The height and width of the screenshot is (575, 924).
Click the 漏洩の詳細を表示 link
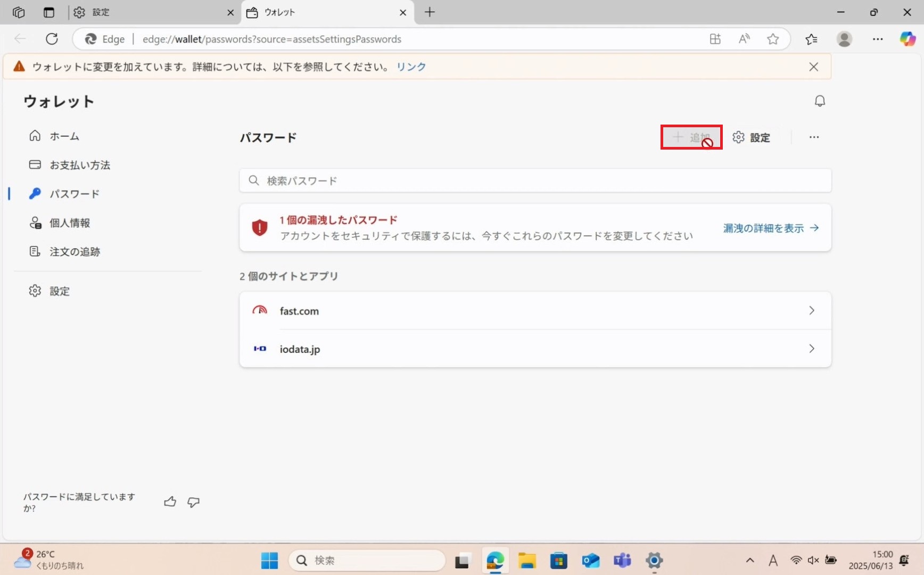click(x=770, y=228)
